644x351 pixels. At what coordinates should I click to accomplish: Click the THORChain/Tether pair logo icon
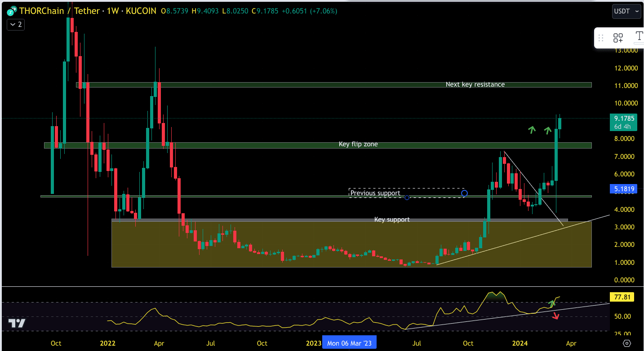tap(12, 10)
